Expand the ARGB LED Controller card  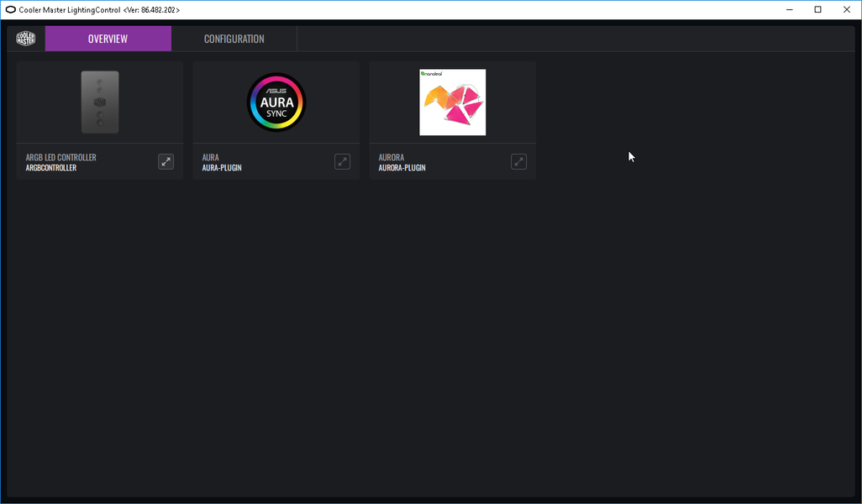pyautogui.click(x=166, y=161)
